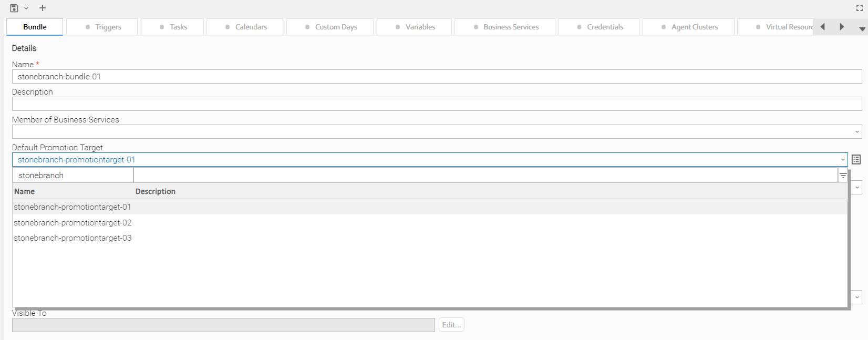Click the Name field containing stonebranch-bundle-01

(x=436, y=77)
